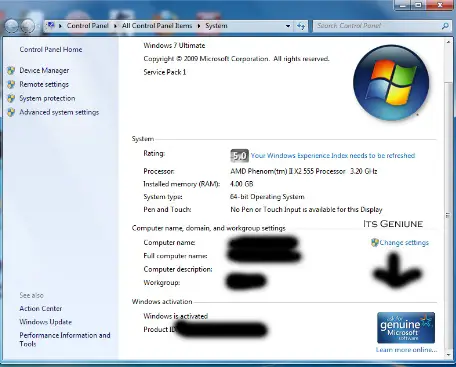Expand the arrow after Control Panel breadcrumb
Viewport: 456px width, 367px height.
(115, 26)
